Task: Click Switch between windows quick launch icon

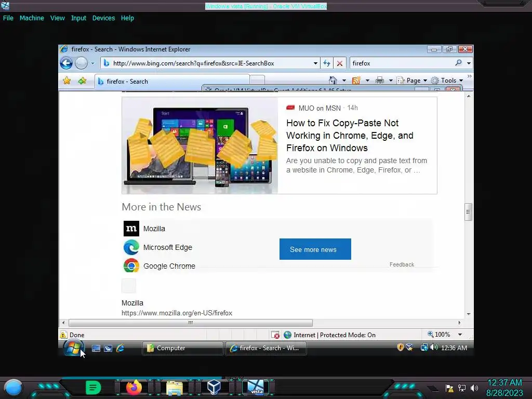Action: 108,348
